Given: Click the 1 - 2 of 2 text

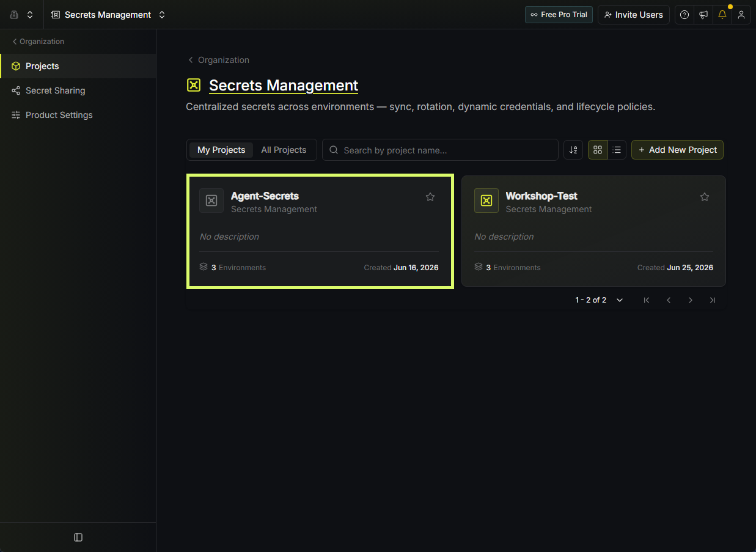Looking at the screenshot, I should [590, 300].
